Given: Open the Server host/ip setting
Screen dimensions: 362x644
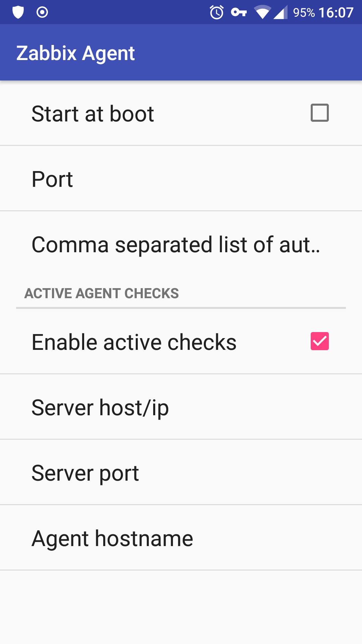Looking at the screenshot, I should (x=181, y=407).
